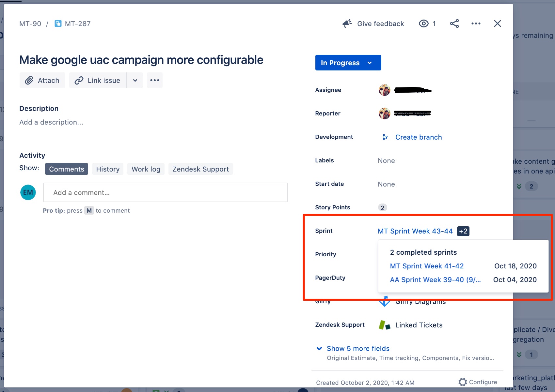Click the Configure gear icon

pyautogui.click(x=463, y=382)
